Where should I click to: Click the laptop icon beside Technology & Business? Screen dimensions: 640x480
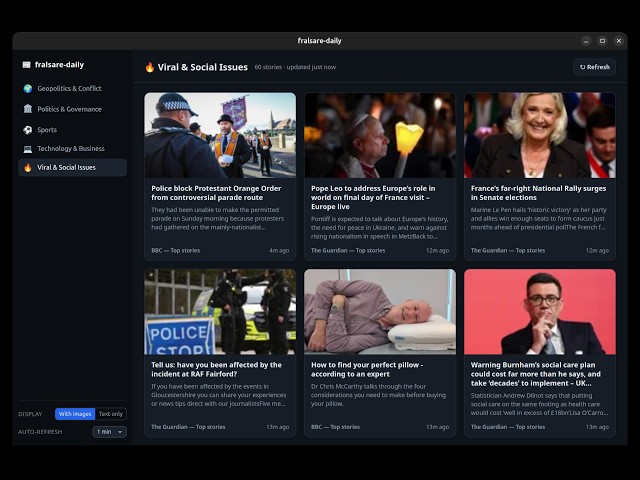[28, 149]
